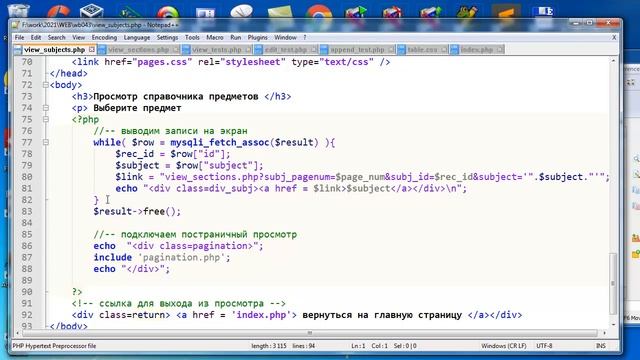Click the 'PHP Hypertext Preprocessor file' status entry
Image resolution: width=640 pixels, height=360 pixels.
[54, 346]
